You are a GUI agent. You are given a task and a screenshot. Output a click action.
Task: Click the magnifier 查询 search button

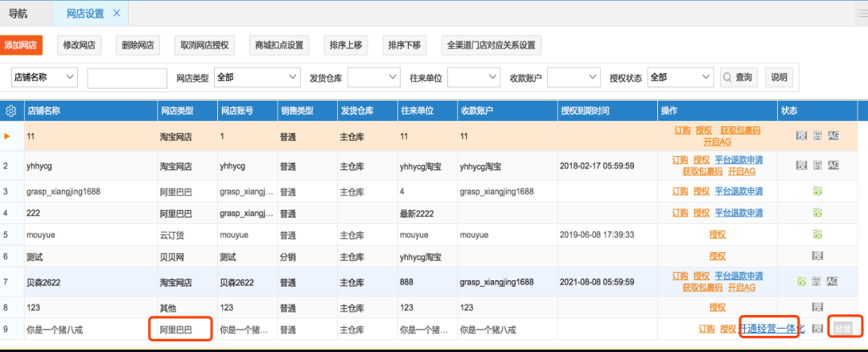pos(738,77)
